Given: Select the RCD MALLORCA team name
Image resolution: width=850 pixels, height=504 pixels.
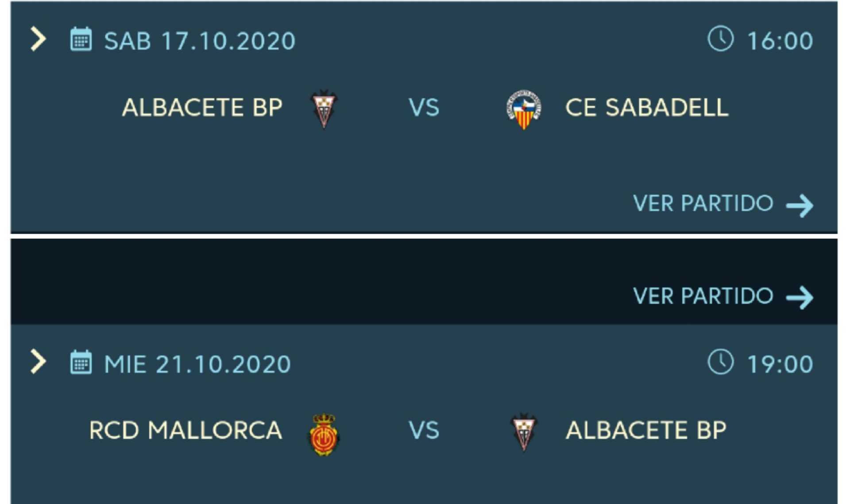Looking at the screenshot, I should (x=185, y=430).
